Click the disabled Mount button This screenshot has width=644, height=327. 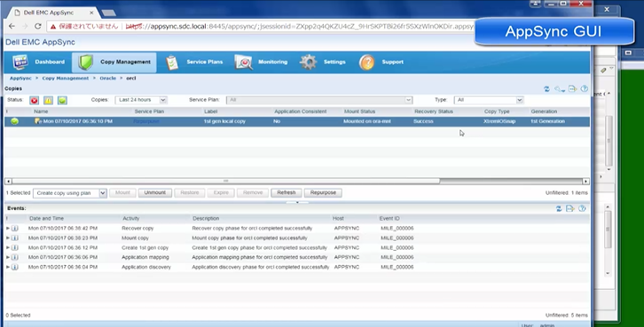122,193
